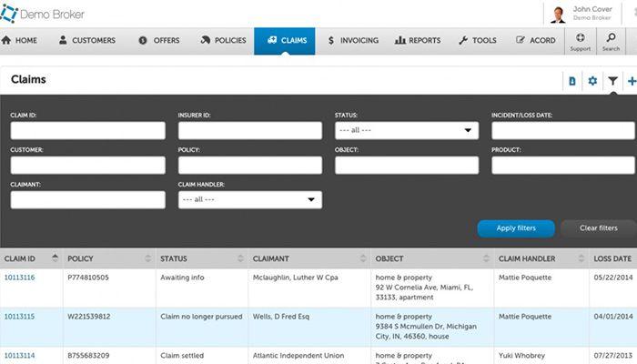Screen dimensions: 637x364
Task: Sort by Claim Handler column arrows
Action: point(581,258)
